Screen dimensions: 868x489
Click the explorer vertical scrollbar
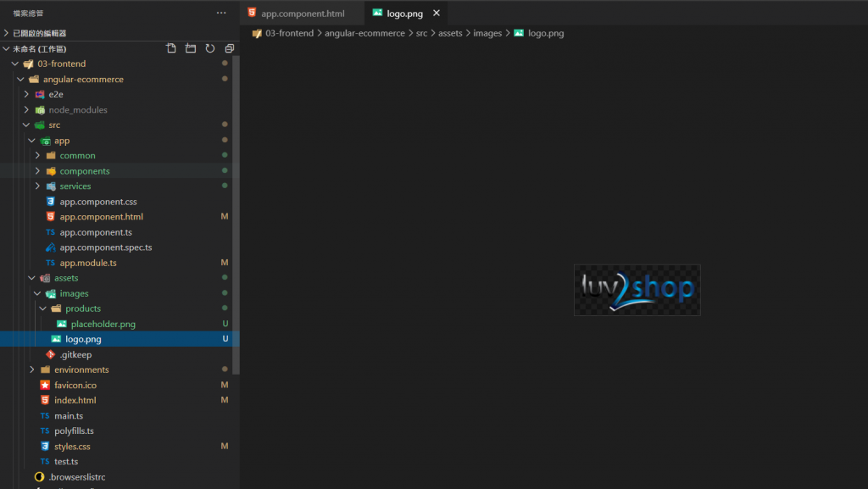pos(236,214)
